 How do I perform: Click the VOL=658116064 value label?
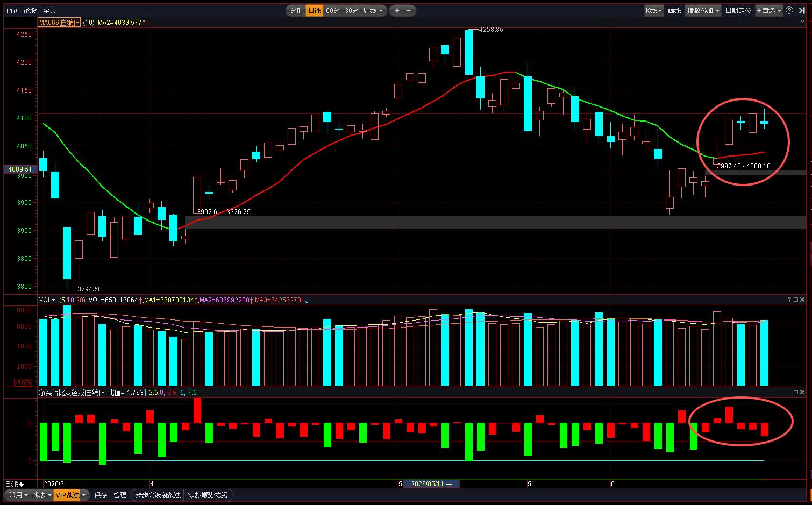[x=115, y=300]
